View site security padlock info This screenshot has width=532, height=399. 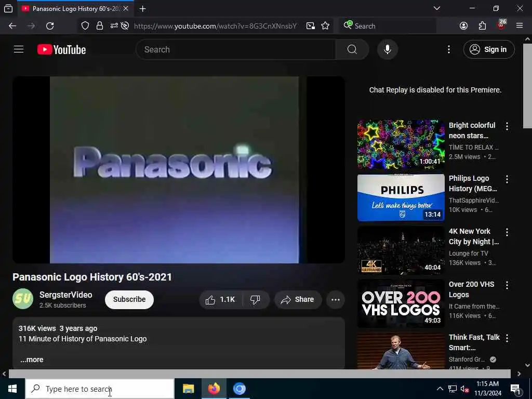point(99,26)
